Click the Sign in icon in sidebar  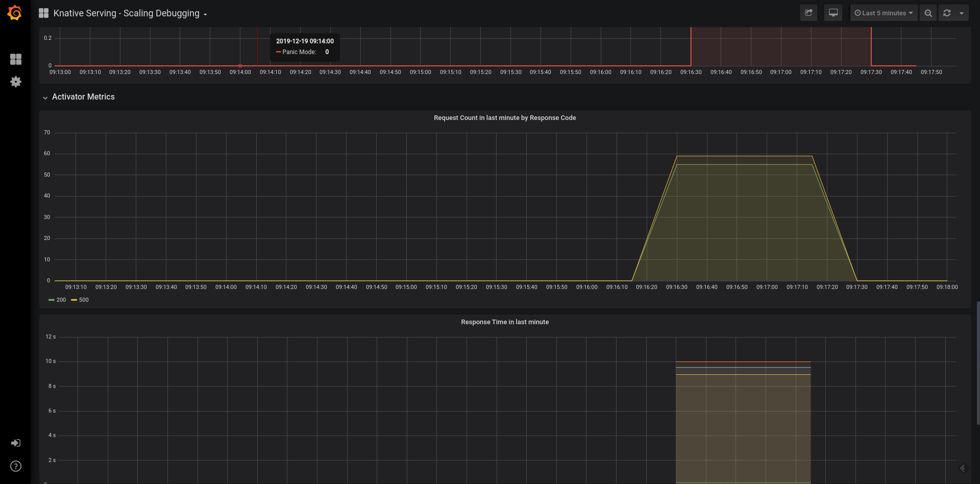(16, 443)
